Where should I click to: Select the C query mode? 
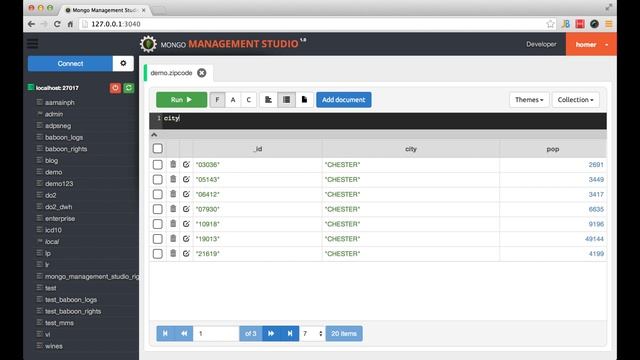(x=249, y=100)
